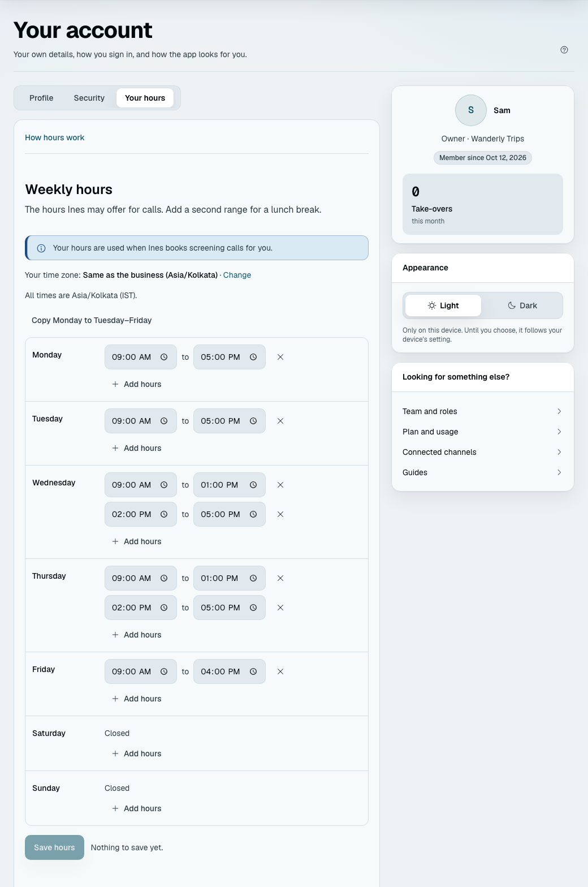Add another range to Wednesday
This screenshot has width=588, height=887.
click(x=137, y=541)
